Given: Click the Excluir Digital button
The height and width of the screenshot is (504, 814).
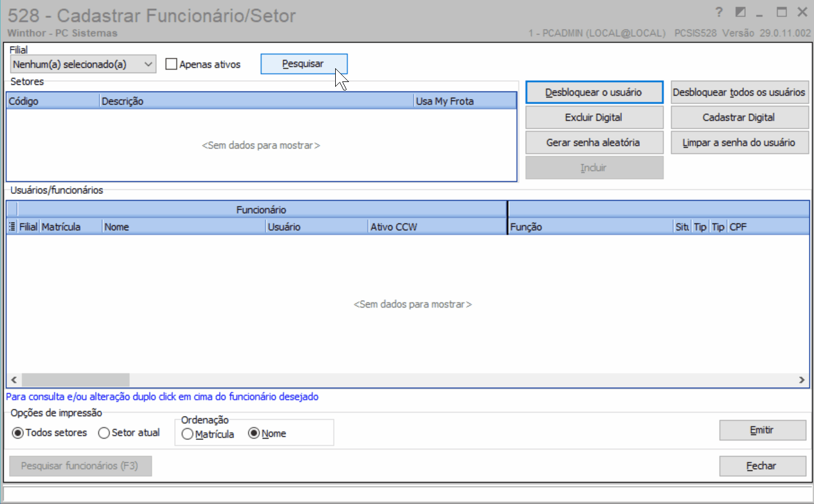Looking at the screenshot, I should (x=594, y=118).
